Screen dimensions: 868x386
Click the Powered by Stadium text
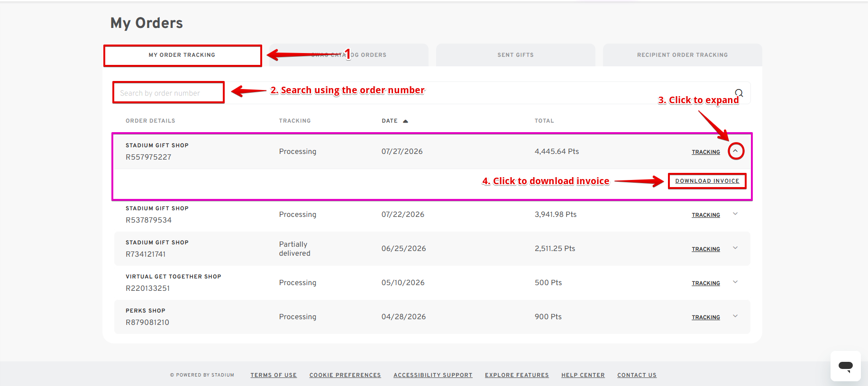pos(202,375)
